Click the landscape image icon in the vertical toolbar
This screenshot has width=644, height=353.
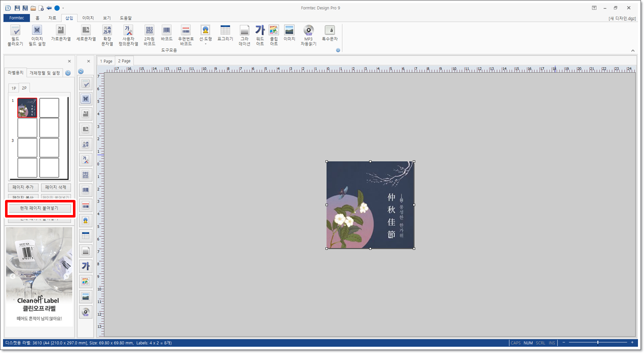pyautogui.click(x=86, y=297)
